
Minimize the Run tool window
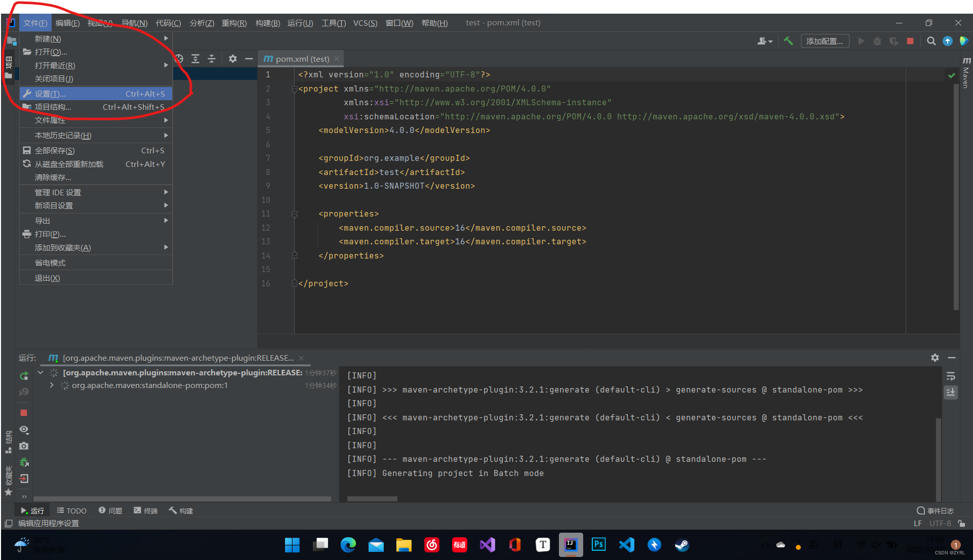pos(952,358)
